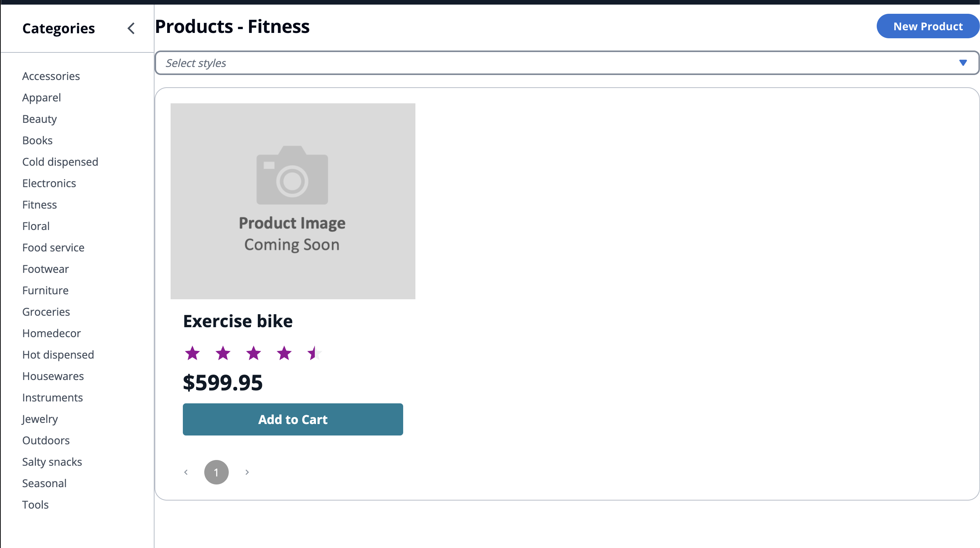
Task: Go to next page arrow
Action: [x=247, y=472]
